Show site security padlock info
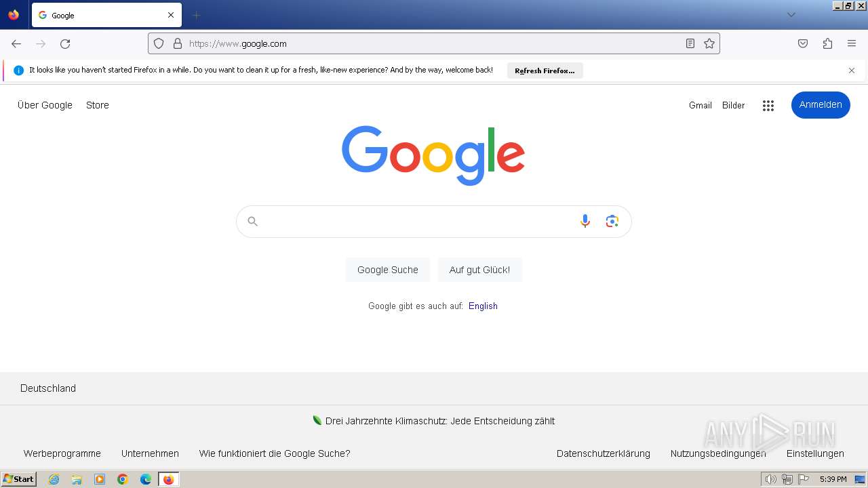The height and width of the screenshot is (488, 868). pos(178,43)
